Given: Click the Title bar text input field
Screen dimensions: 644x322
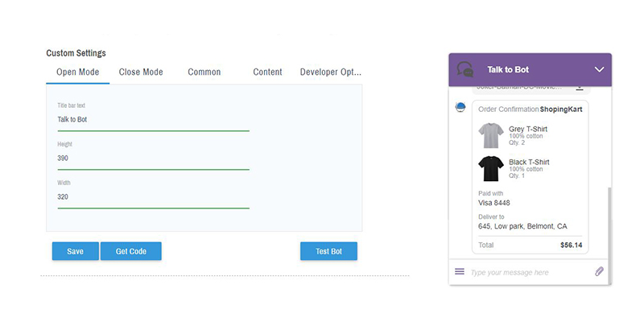Looking at the screenshot, I should click(153, 120).
